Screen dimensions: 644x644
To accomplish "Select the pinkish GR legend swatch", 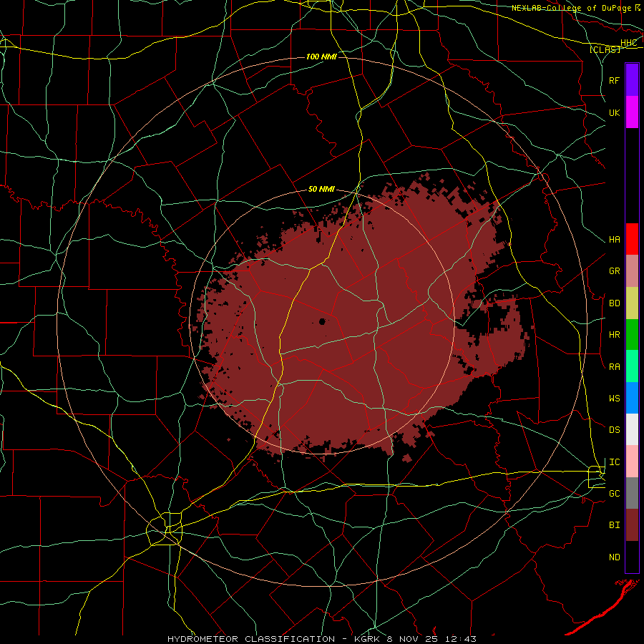I will [x=632, y=271].
